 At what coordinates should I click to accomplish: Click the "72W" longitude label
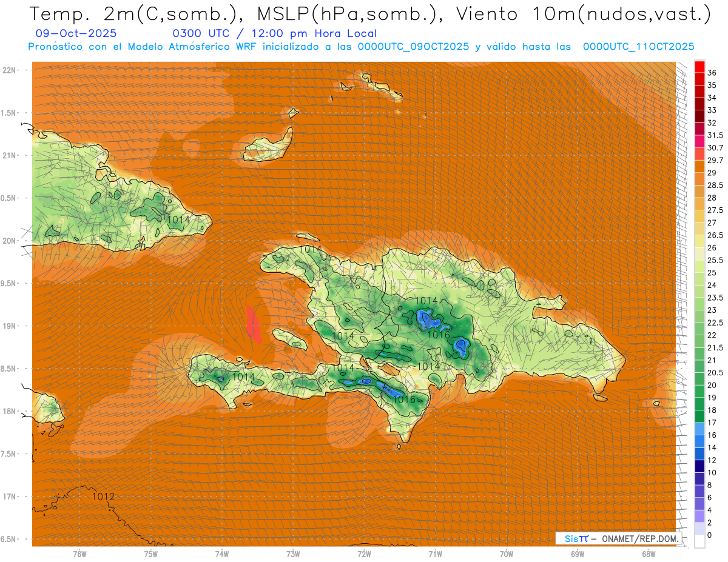(x=364, y=554)
